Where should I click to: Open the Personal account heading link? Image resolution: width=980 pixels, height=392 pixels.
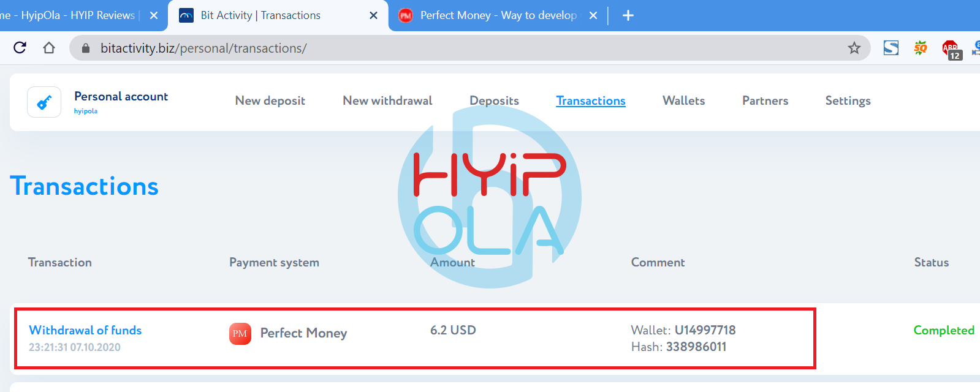click(121, 96)
